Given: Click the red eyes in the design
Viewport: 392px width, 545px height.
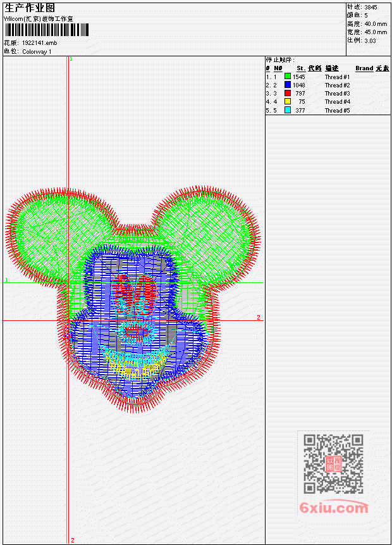Looking at the screenshot, I should click(x=135, y=295).
